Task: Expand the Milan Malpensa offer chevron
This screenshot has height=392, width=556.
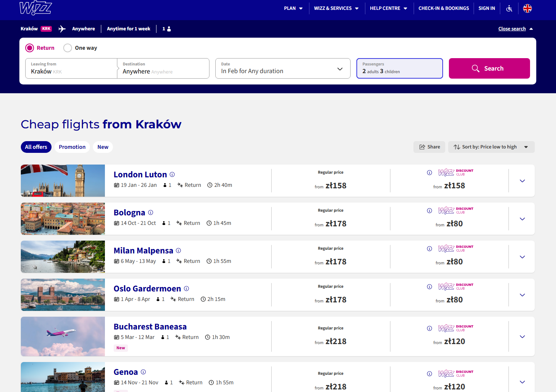Action: [522, 257]
